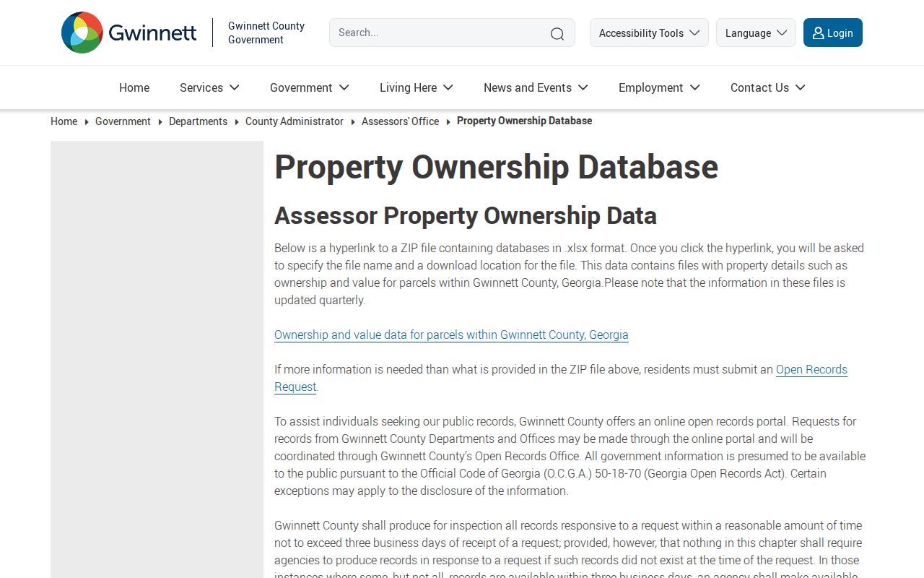Open the Accessibility Tools dropdown
The image size is (924, 578).
[x=649, y=33]
